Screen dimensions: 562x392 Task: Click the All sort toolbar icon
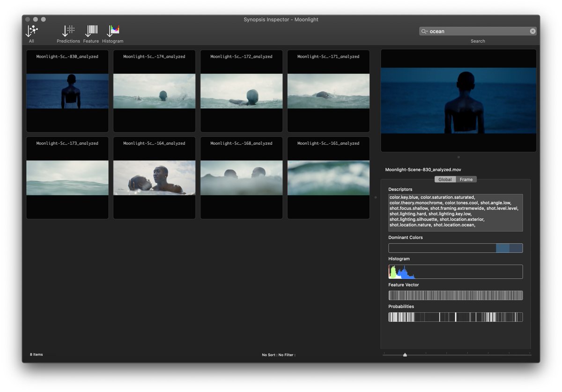pos(31,31)
